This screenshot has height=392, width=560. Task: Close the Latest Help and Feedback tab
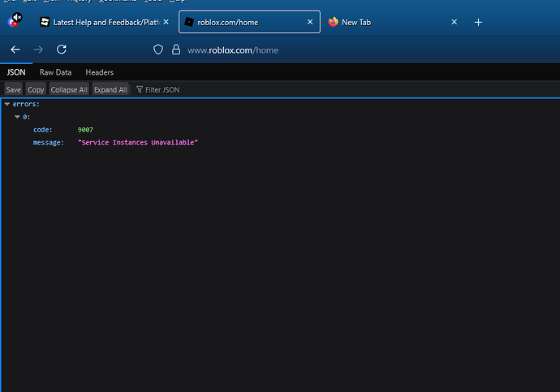(x=166, y=22)
